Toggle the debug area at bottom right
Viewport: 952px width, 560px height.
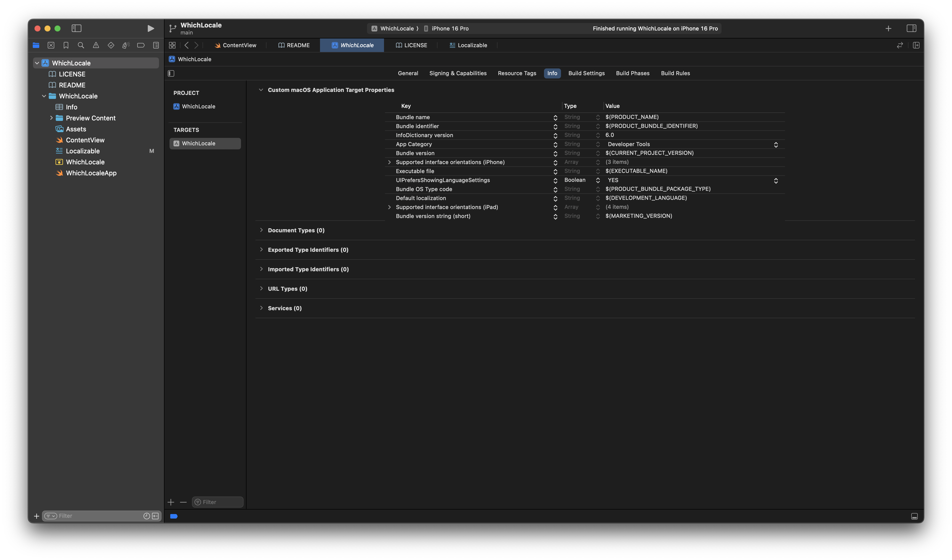coord(914,516)
